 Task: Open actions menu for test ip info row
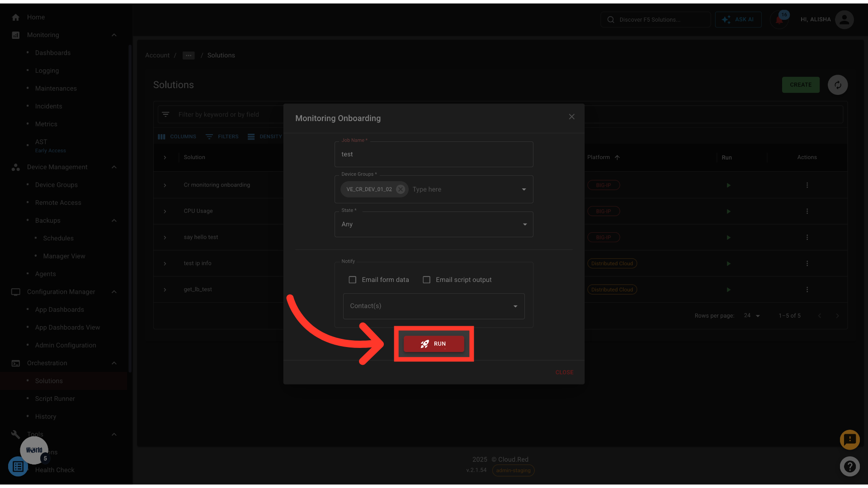807,263
